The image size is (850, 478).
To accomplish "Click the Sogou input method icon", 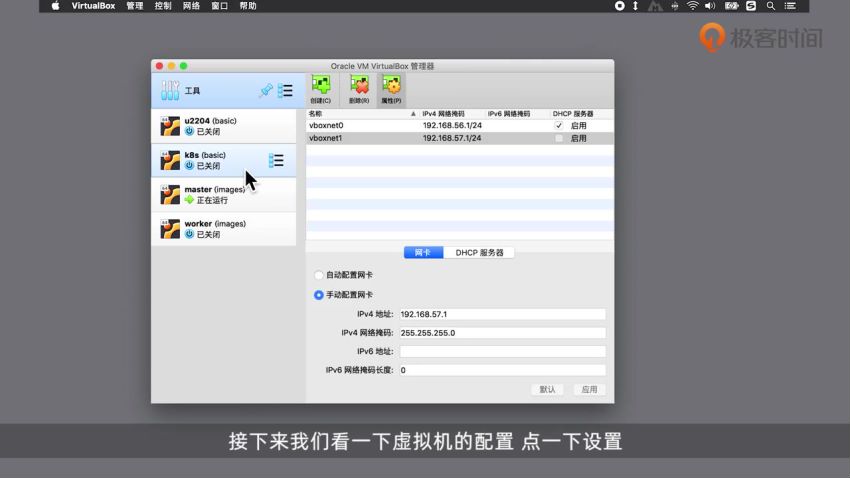I will 751,6.
